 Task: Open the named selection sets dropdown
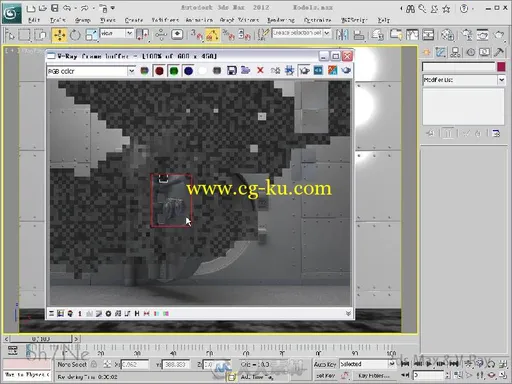coord(301,33)
